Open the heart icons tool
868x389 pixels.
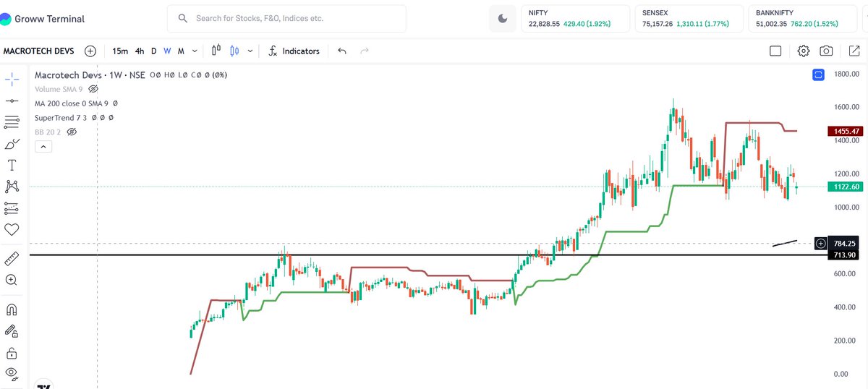pyautogui.click(x=12, y=229)
